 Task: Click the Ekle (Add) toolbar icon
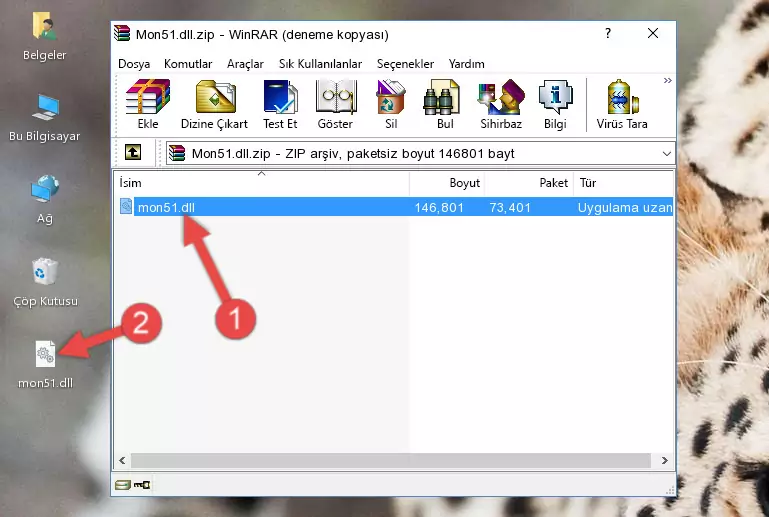pyautogui.click(x=148, y=104)
